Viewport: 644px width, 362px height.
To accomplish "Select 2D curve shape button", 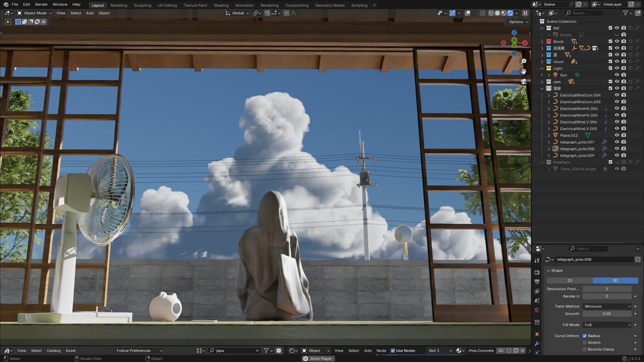I will click(569, 280).
